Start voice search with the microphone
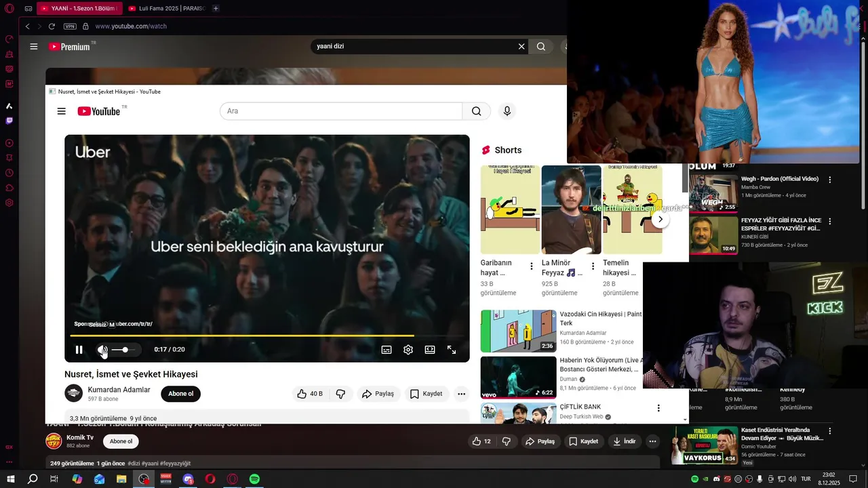 click(x=507, y=111)
